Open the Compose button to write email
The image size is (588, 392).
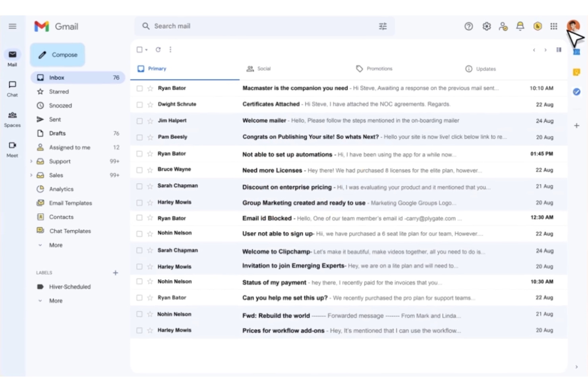point(57,55)
